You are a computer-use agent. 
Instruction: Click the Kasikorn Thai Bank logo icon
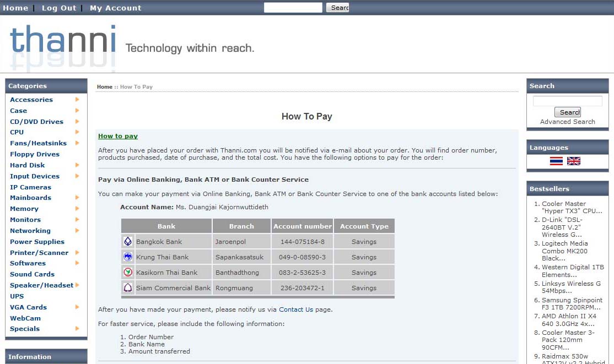click(x=128, y=272)
